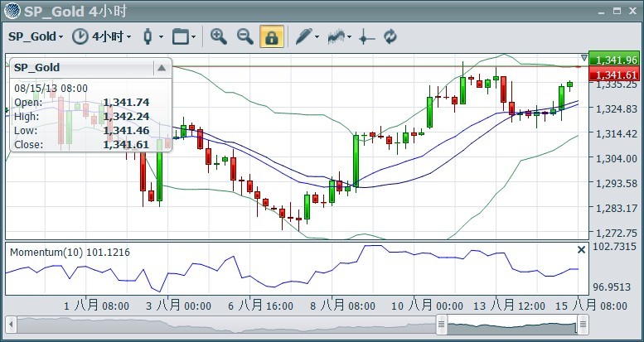Grab the right handle of navigator range
644x342 pixels.
(583, 325)
